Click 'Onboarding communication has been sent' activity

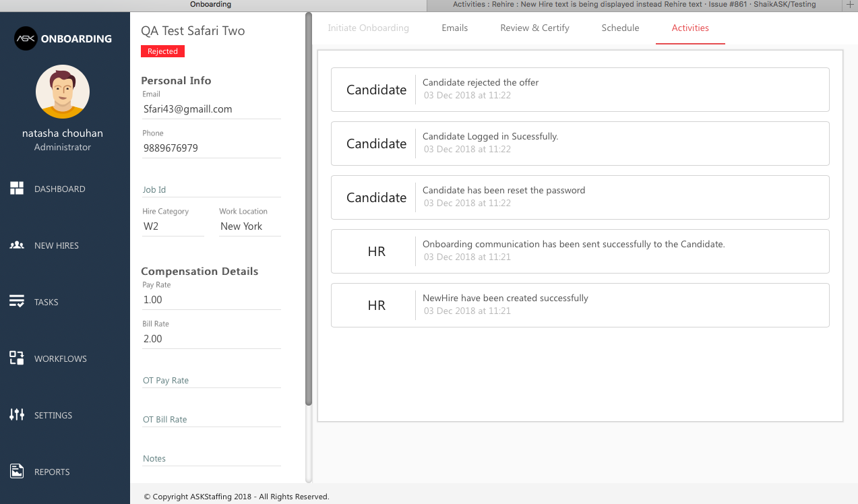pyautogui.click(x=580, y=251)
